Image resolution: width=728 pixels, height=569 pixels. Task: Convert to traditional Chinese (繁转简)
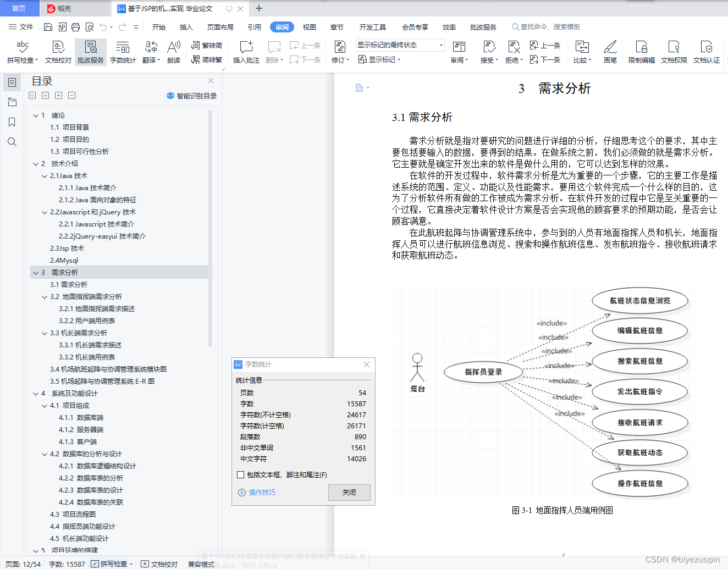pos(207,46)
